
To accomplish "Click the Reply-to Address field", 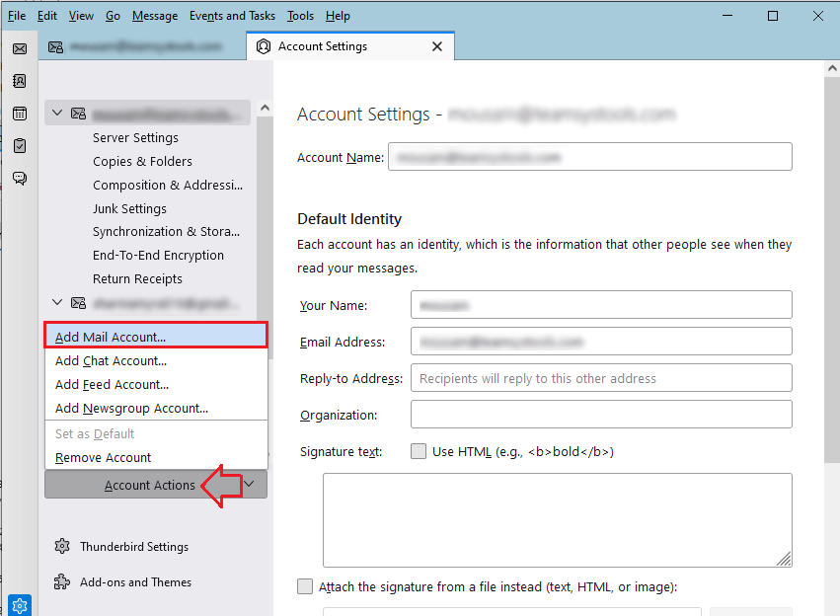I will (x=601, y=378).
